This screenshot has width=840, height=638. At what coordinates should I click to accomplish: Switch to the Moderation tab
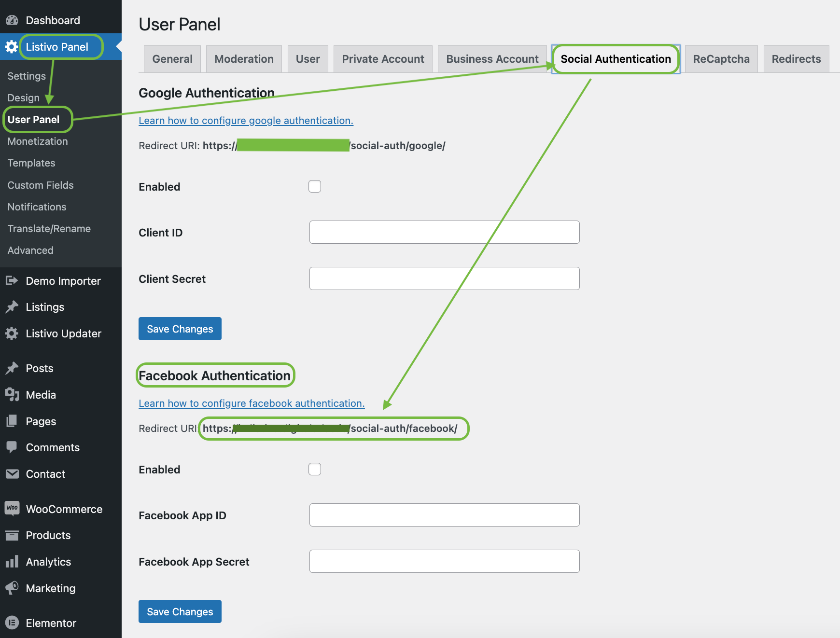(x=244, y=59)
